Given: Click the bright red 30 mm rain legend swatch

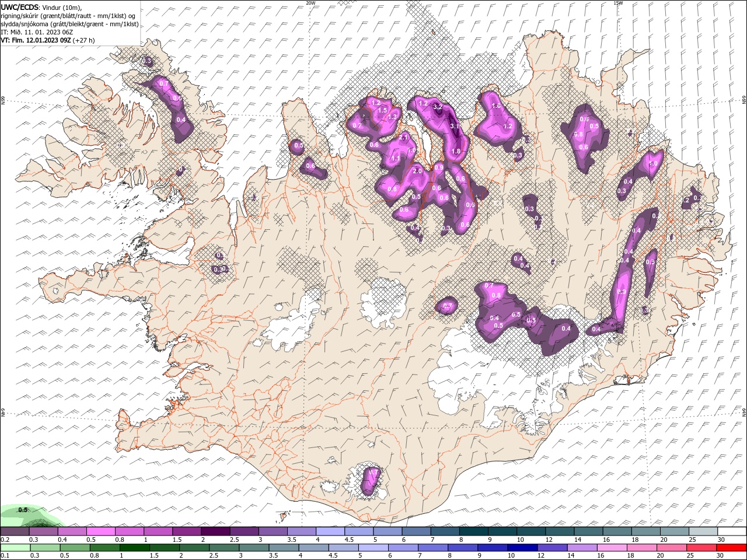Looking at the screenshot, I should point(731,548).
